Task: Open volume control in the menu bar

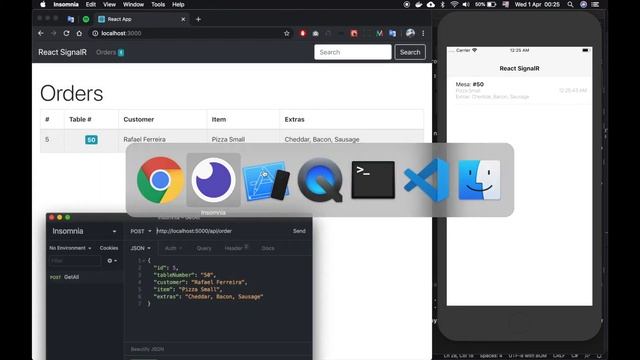Action: (466, 4)
